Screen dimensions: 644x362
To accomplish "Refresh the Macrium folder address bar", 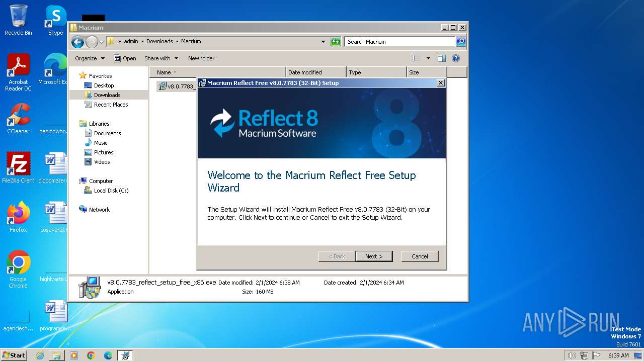I will pyautogui.click(x=336, y=42).
